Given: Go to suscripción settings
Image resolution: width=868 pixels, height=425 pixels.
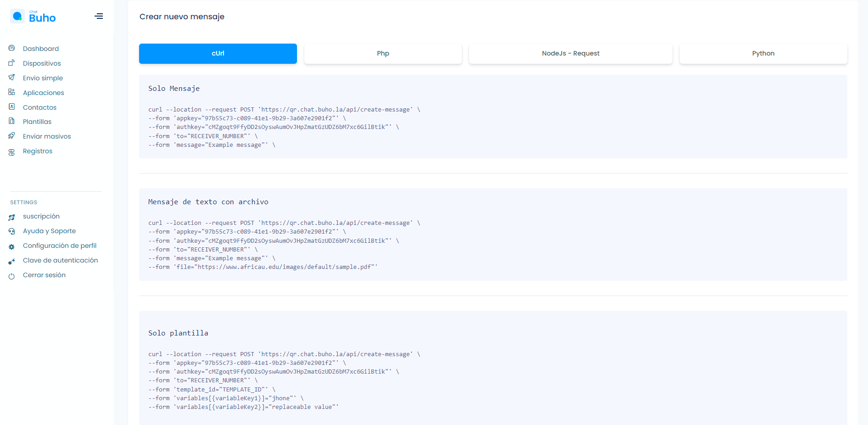Looking at the screenshot, I should tap(41, 216).
